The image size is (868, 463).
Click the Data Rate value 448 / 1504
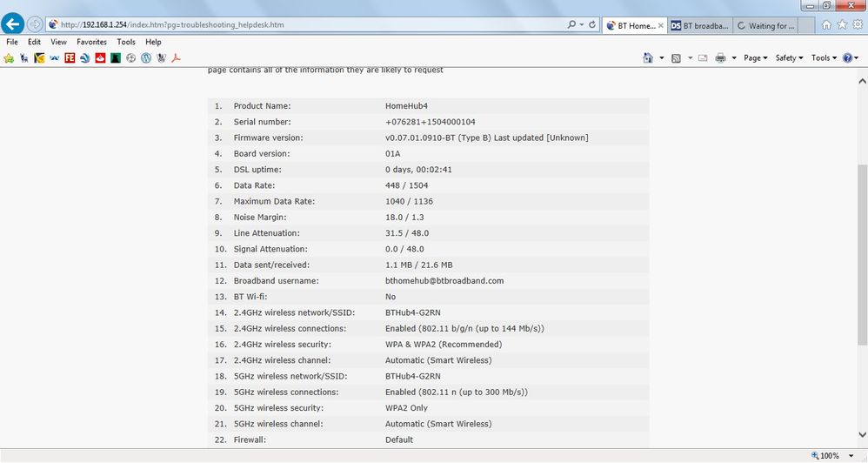point(406,185)
